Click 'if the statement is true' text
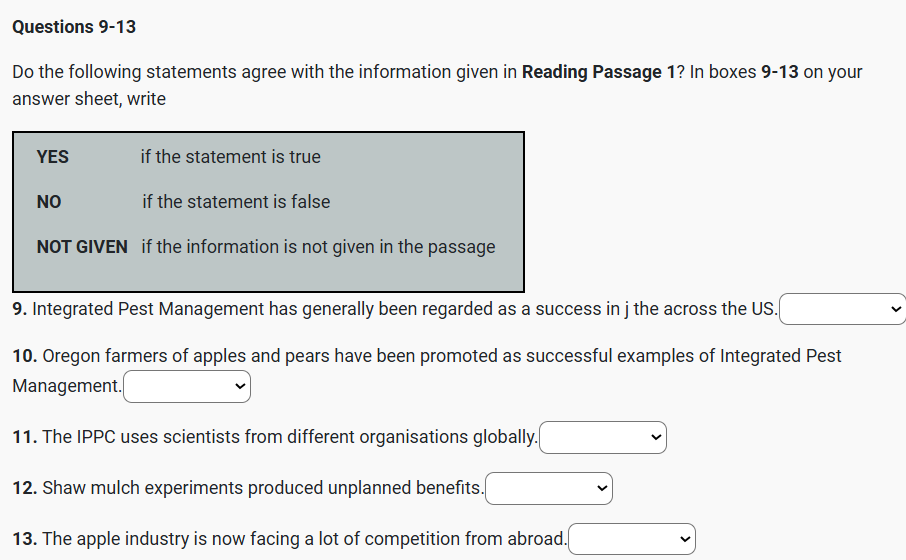The width and height of the screenshot is (906, 560). (x=230, y=157)
